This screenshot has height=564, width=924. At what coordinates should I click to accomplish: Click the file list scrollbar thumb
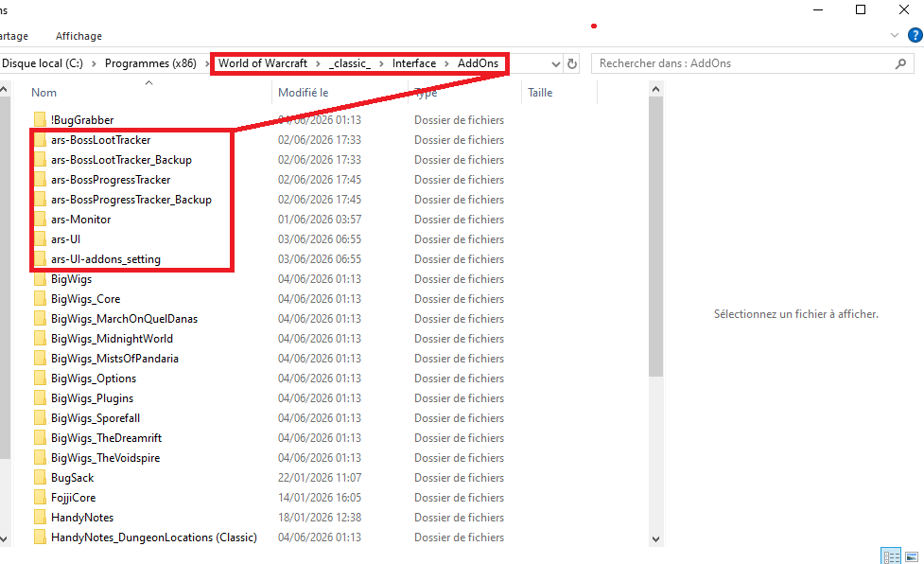(655, 236)
